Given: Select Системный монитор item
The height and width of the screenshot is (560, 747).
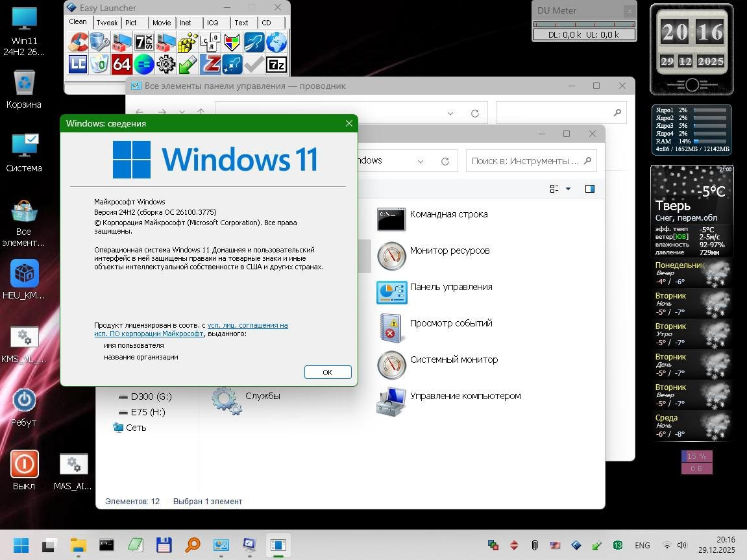Looking at the screenshot, I should click(x=437, y=364).
